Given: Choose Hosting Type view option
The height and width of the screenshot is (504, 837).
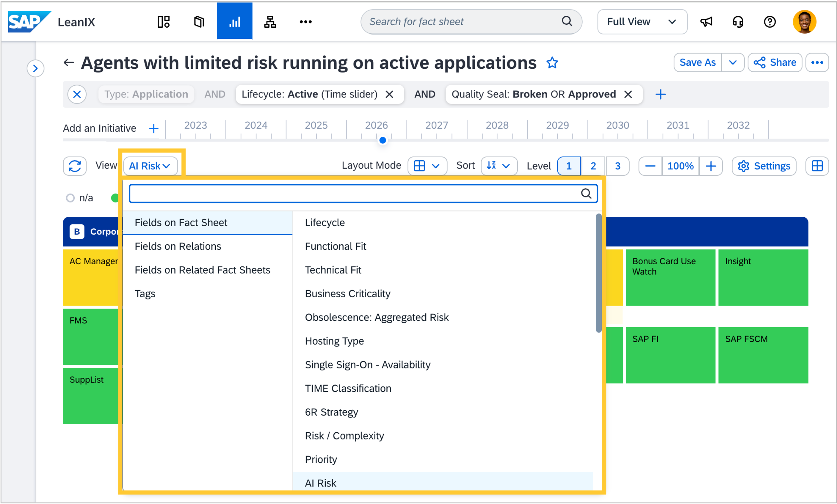Looking at the screenshot, I should click(x=443, y=341).
